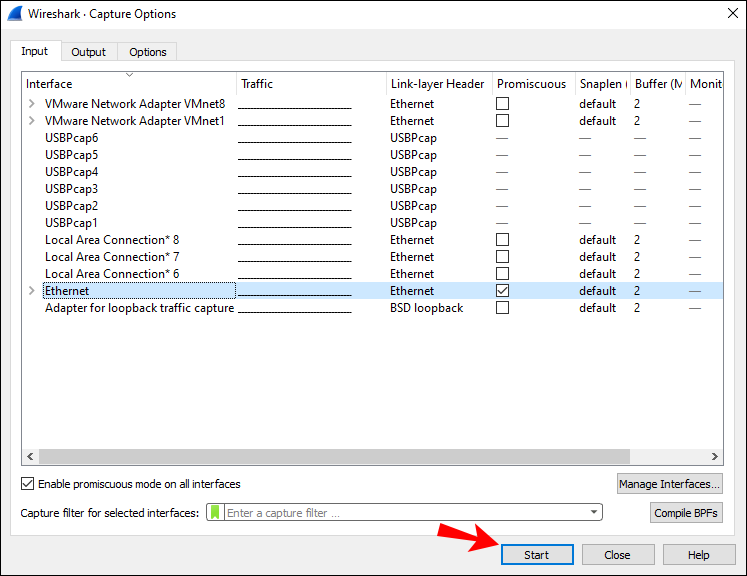This screenshot has height=576, width=747.
Task: Select Adapter for loopback traffic capture
Action: pos(140,308)
